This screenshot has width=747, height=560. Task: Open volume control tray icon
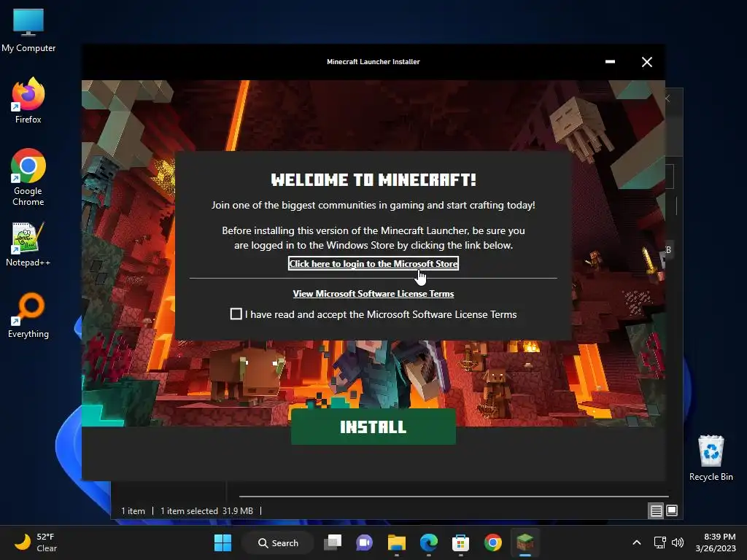[678, 542]
